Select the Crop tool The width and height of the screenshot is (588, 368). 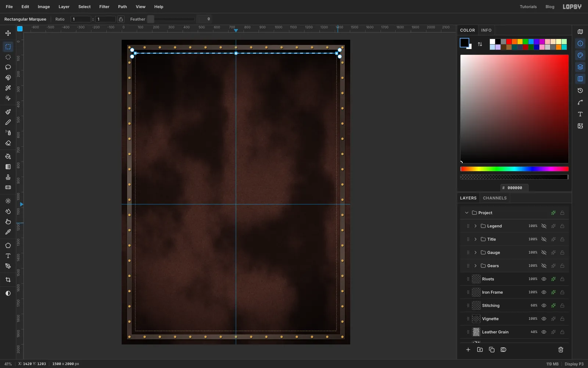tap(8, 280)
